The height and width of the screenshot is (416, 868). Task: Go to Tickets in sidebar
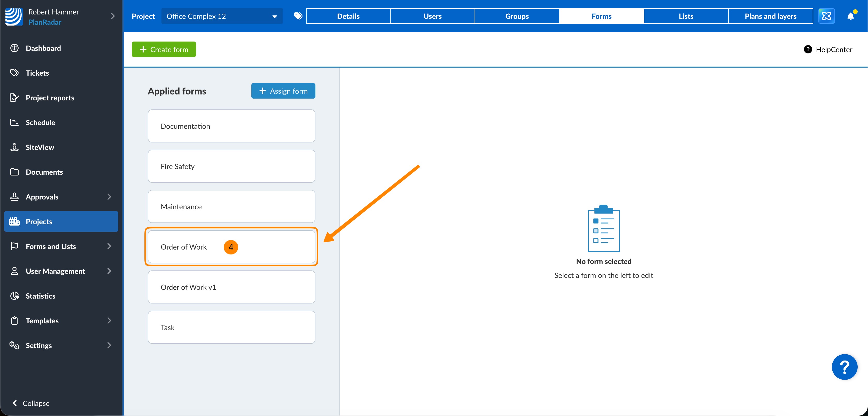click(37, 73)
